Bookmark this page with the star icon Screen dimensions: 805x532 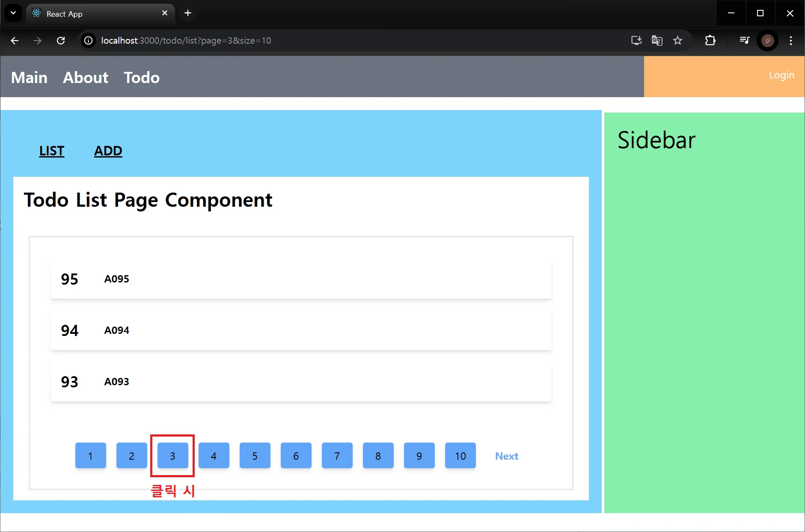coord(677,41)
